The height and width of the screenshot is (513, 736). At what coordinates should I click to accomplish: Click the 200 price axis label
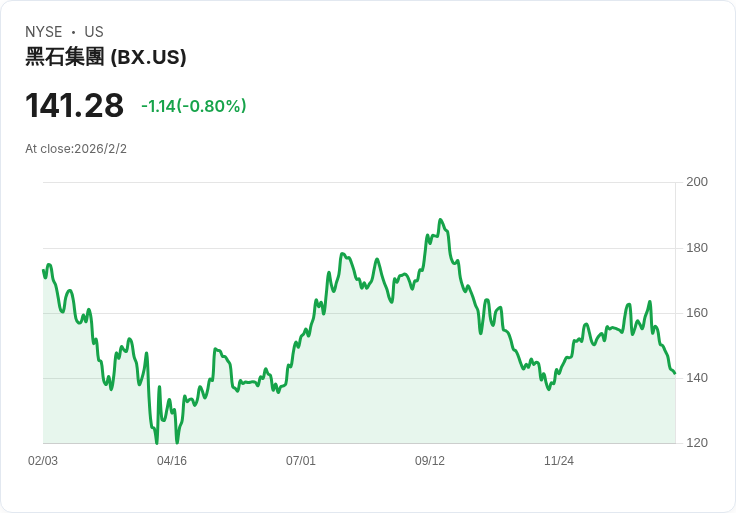point(697,182)
